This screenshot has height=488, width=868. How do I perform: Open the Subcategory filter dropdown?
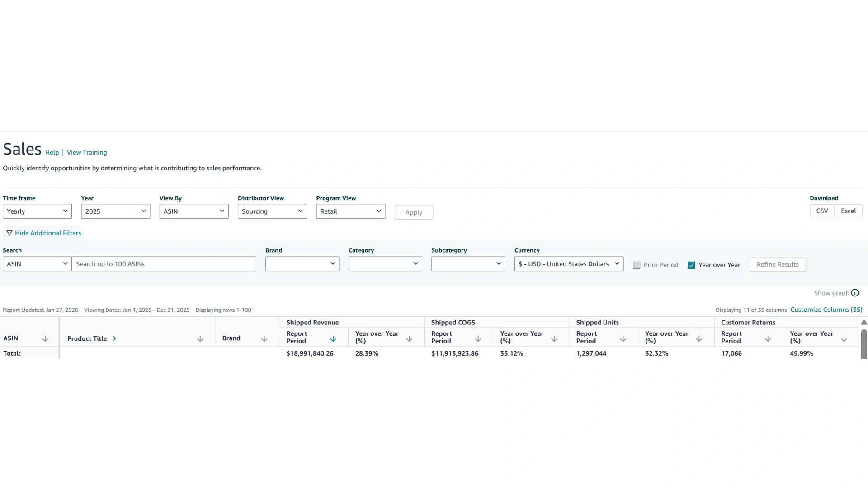[x=468, y=264]
